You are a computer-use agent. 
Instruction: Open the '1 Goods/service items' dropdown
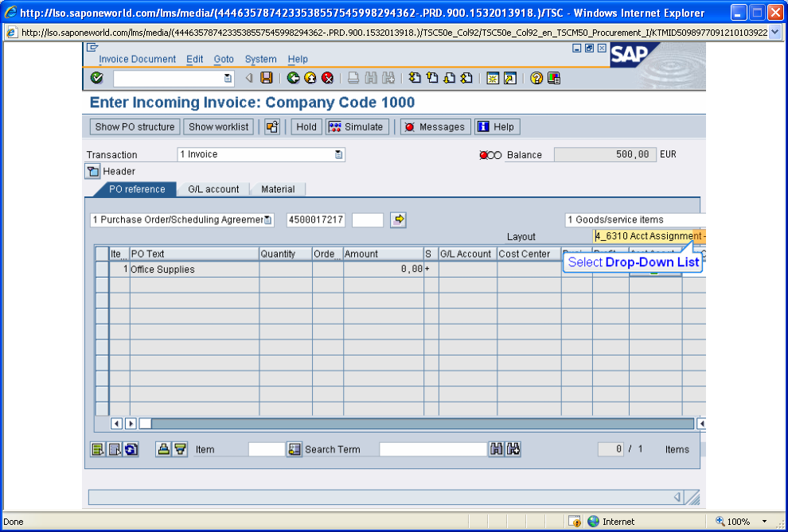[635, 219]
